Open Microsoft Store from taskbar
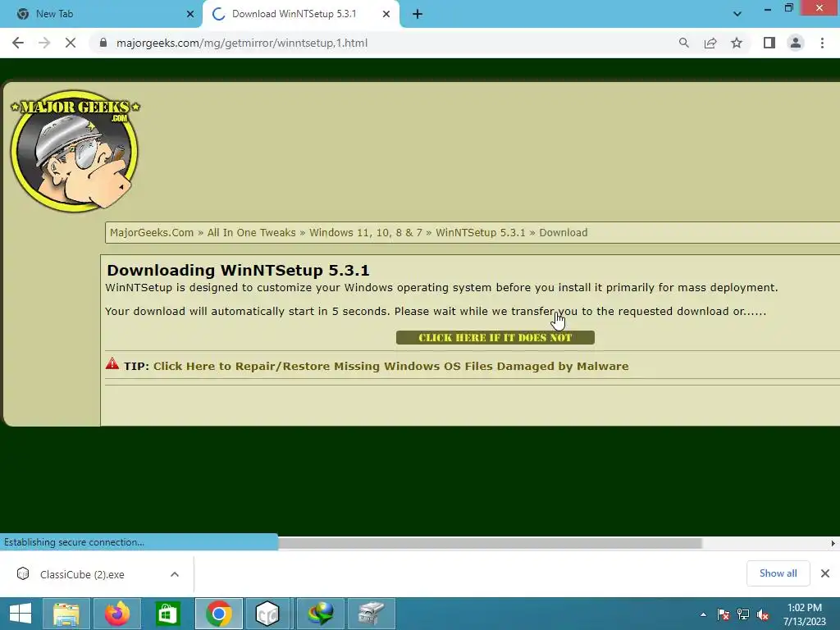 [x=167, y=614]
